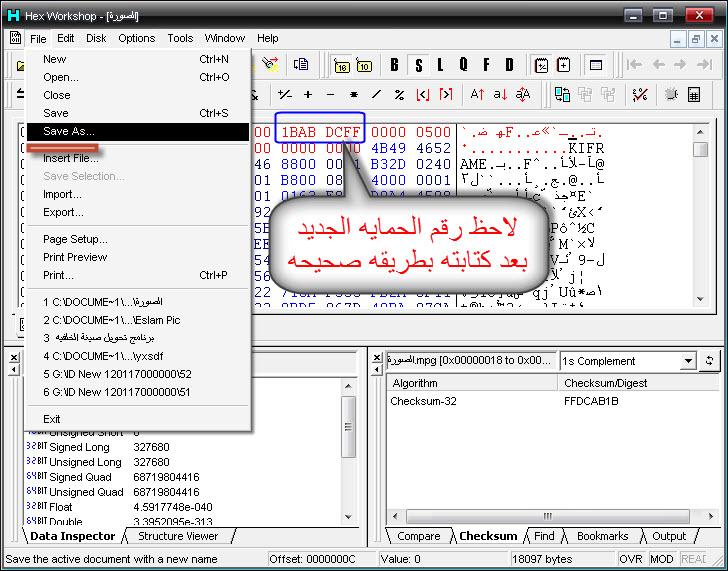Click the subtract (−) operation icon
The height and width of the screenshot is (571, 728).
[x=331, y=95]
